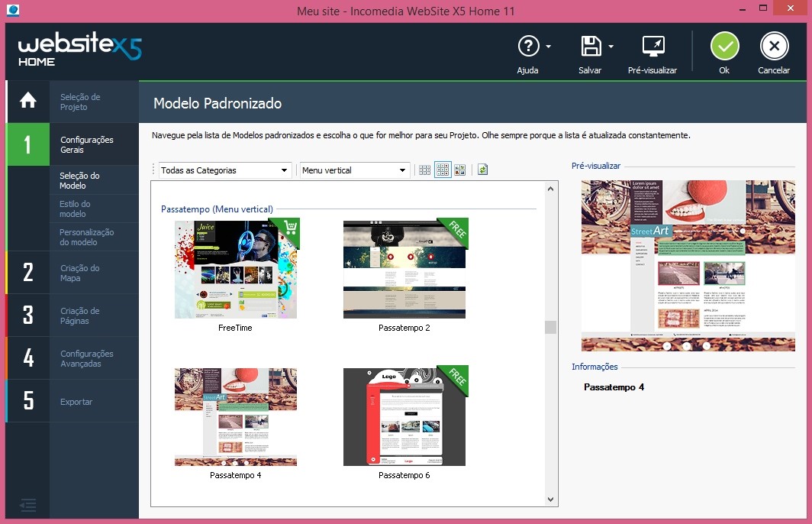Click the template list scroll down arrow
Image resolution: width=812 pixels, height=524 pixels.
(550, 500)
